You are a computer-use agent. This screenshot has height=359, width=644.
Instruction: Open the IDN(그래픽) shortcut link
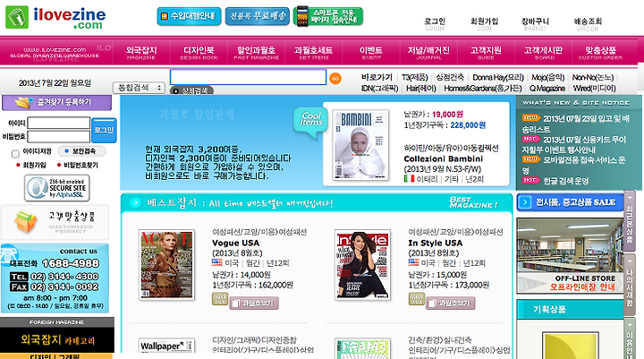point(379,88)
